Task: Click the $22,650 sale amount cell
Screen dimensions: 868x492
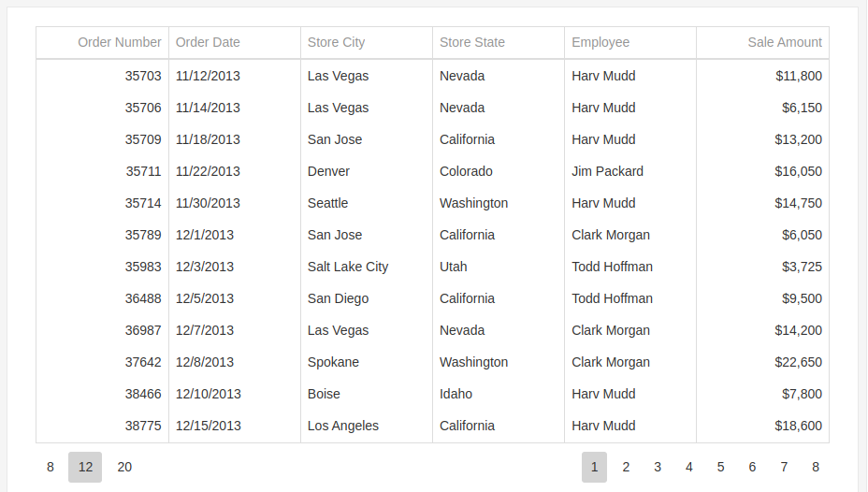Action: click(798, 362)
